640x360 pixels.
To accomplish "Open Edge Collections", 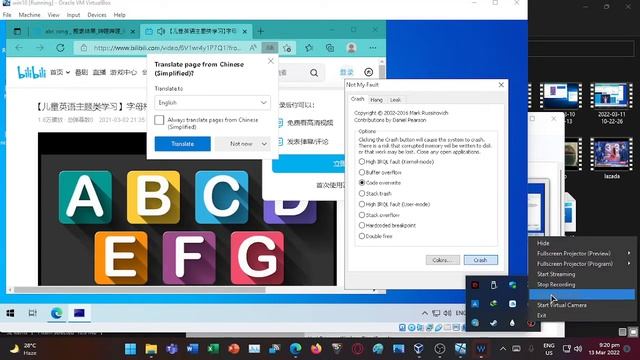I will 330,48.
